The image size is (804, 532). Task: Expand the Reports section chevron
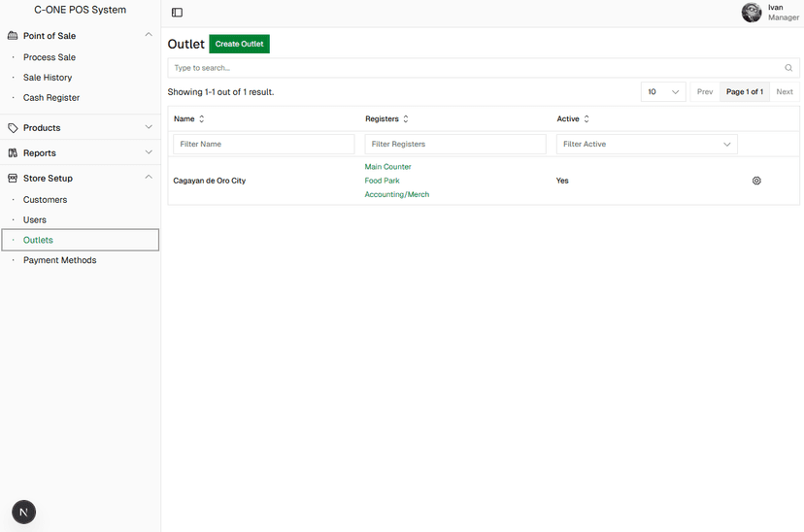pos(149,152)
